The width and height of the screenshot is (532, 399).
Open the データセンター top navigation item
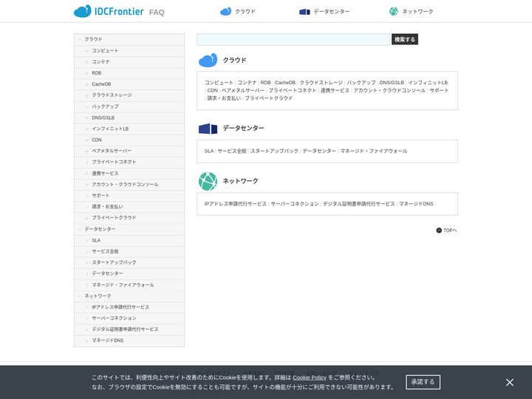click(324, 12)
